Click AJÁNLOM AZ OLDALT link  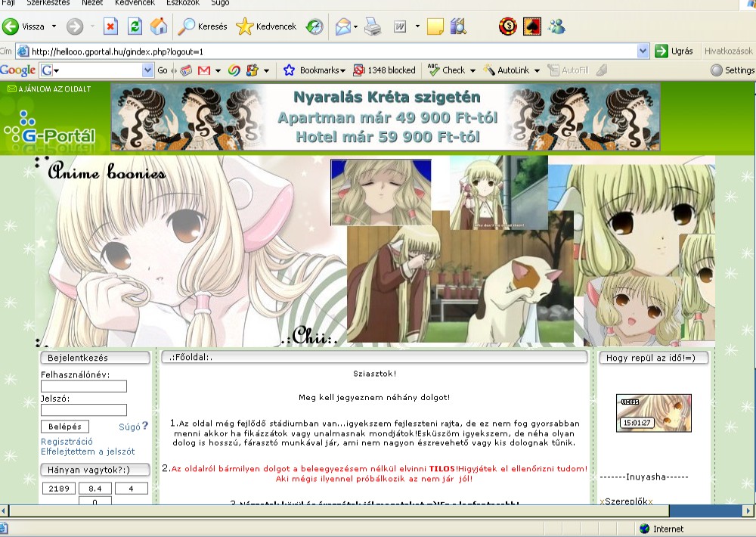coord(49,88)
